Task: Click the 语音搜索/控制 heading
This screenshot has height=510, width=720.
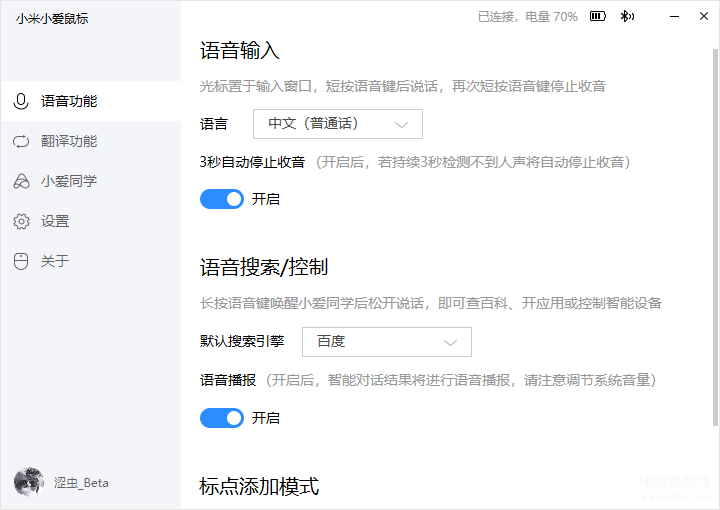Action: coord(264,267)
